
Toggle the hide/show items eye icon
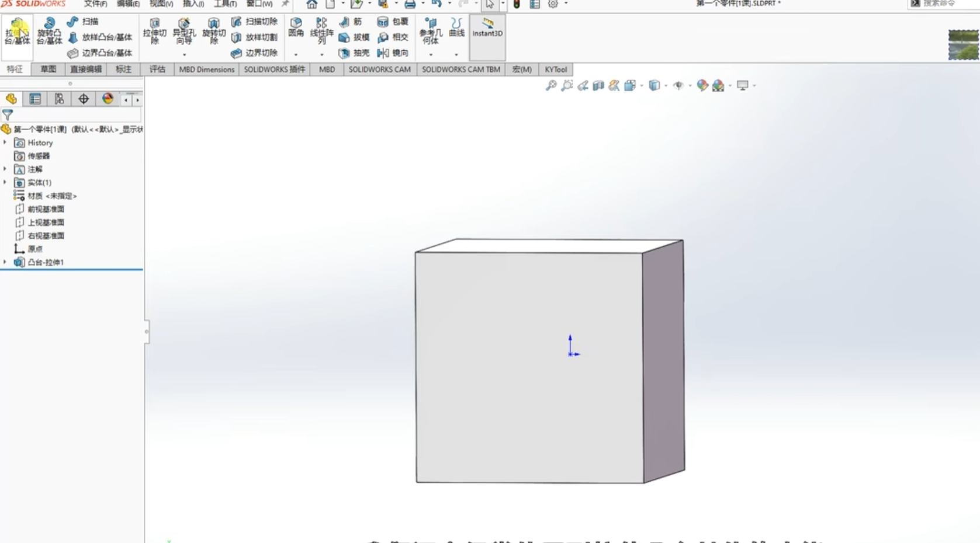tap(678, 86)
